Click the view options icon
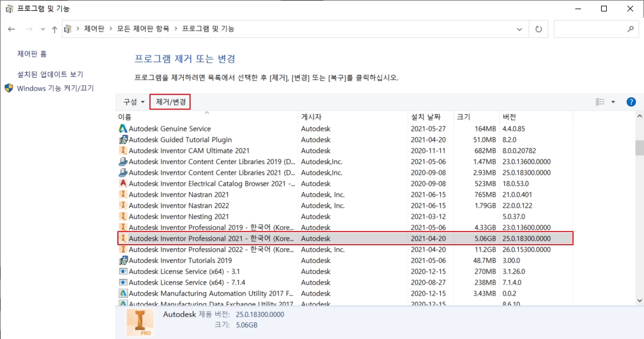644x339 pixels. 600,102
